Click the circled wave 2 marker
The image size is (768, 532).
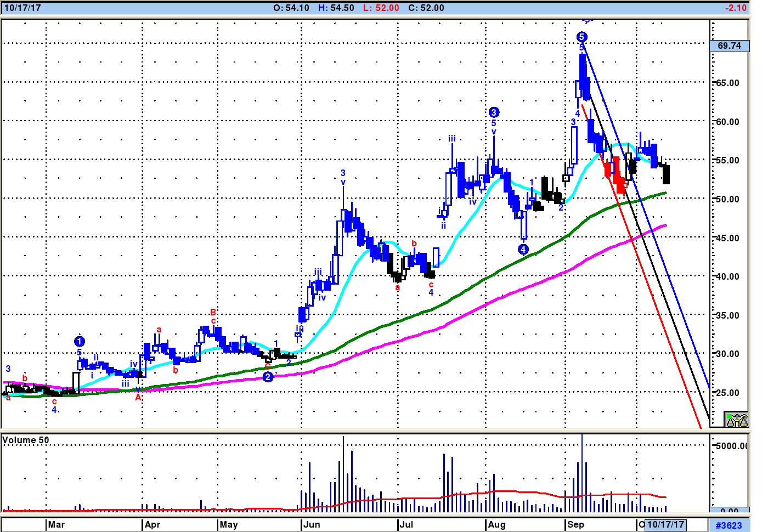(268, 377)
